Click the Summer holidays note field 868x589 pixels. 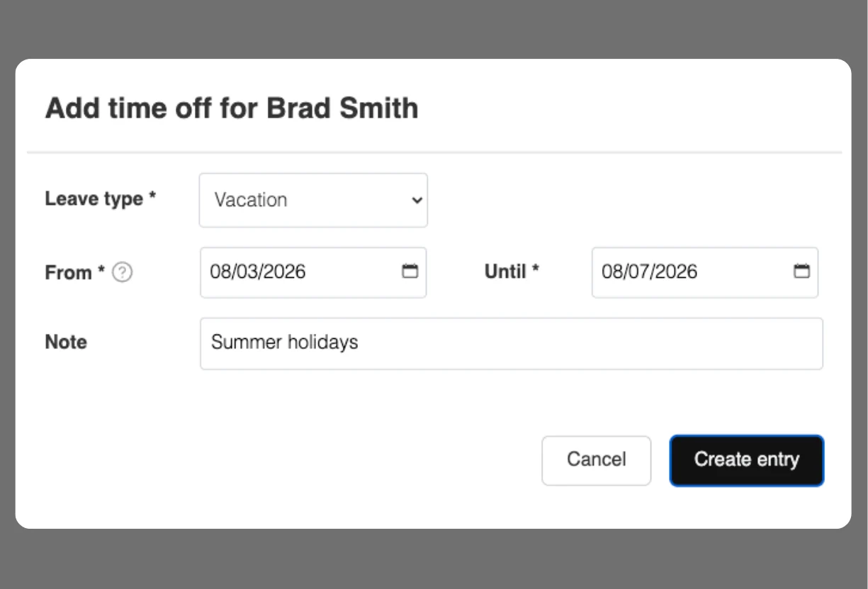coord(512,343)
